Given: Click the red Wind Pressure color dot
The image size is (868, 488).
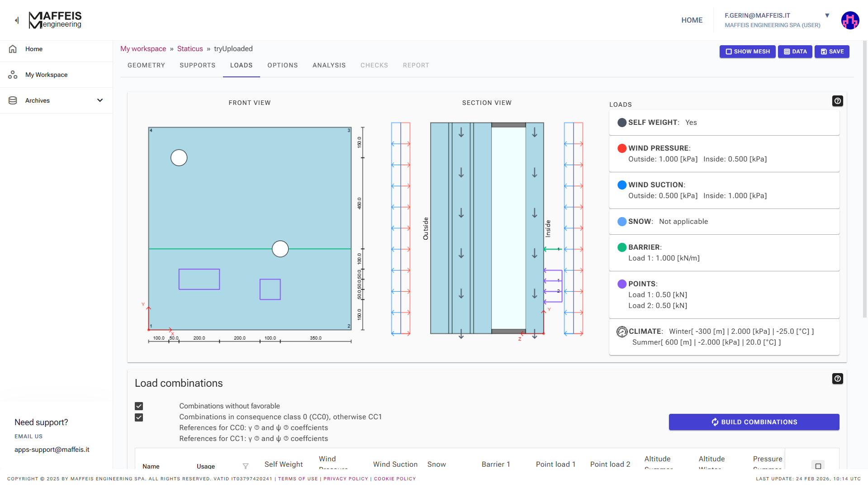Looking at the screenshot, I should 622,148.
